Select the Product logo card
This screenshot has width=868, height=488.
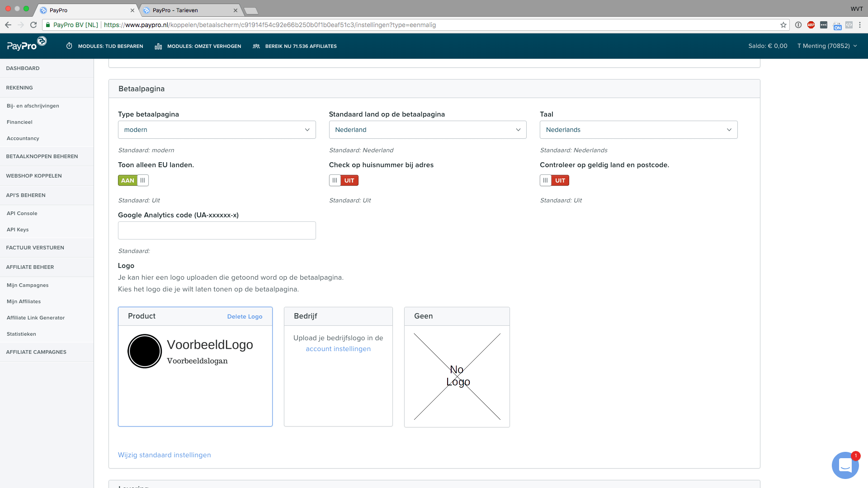195,366
